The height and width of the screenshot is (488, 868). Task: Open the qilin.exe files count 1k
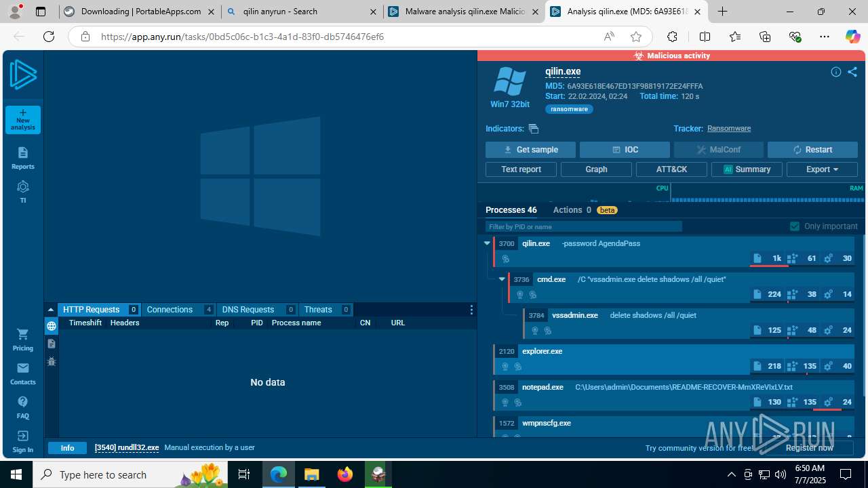768,258
